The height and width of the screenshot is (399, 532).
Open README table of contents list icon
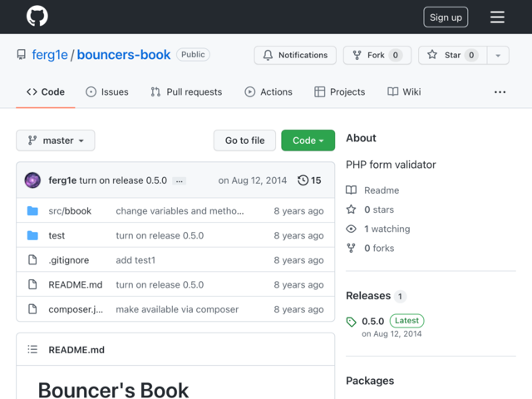[x=32, y=349]
